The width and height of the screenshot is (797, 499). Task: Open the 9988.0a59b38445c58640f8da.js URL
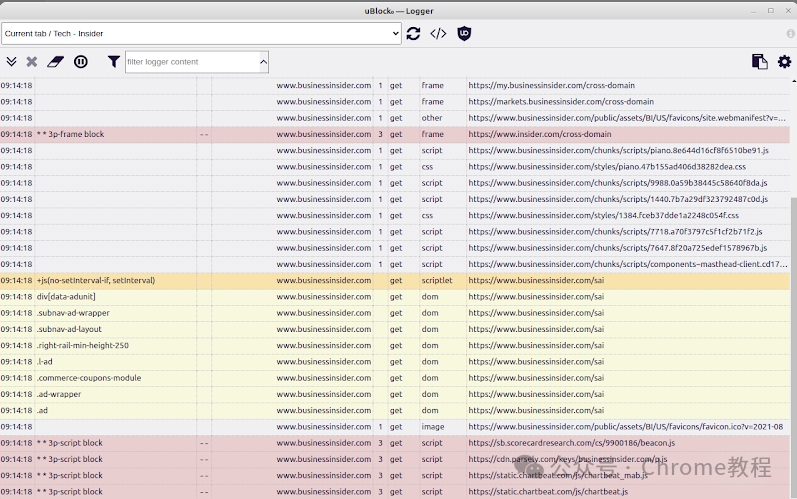(x=618, y=183)
